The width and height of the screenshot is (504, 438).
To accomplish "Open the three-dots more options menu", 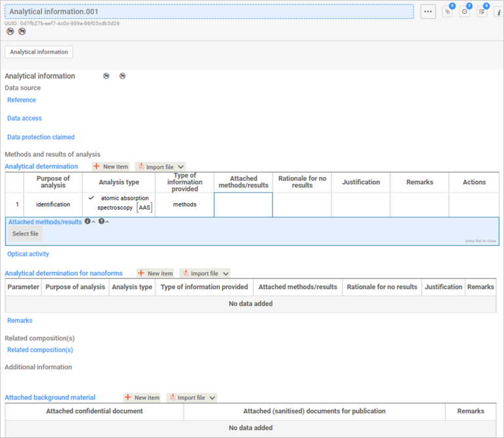I will 428,12.
